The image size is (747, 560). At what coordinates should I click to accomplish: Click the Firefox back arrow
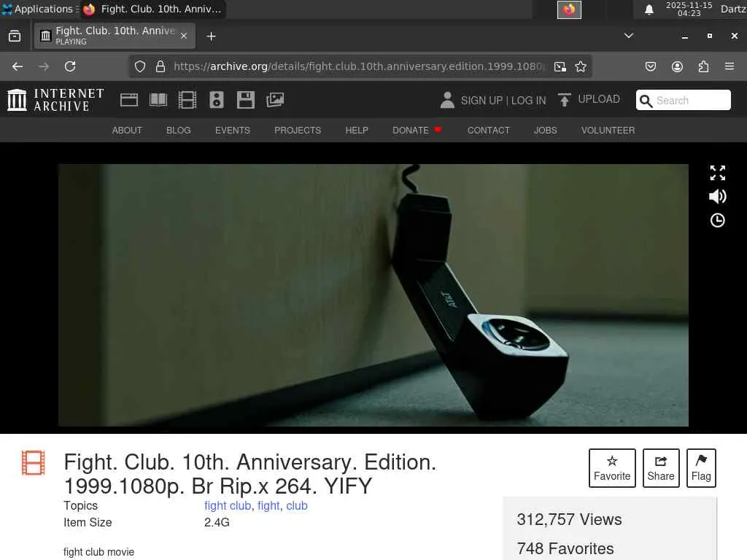pos(18,66)
